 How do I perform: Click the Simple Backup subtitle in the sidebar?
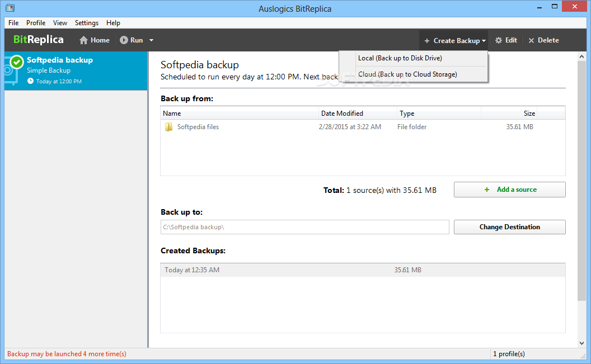click(49, 70)
